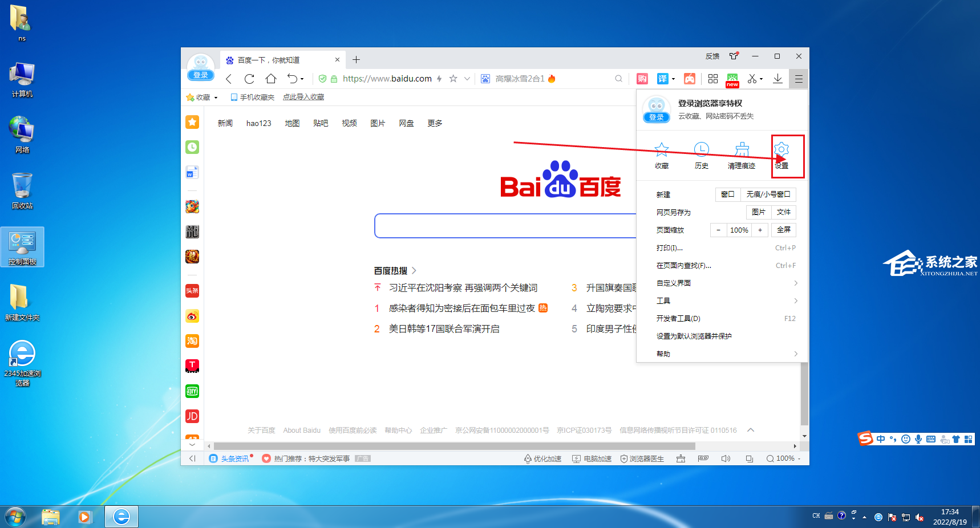Click the blue Login (登录) button in the menu panel
The image size is (980, 528).
(657, 117)
